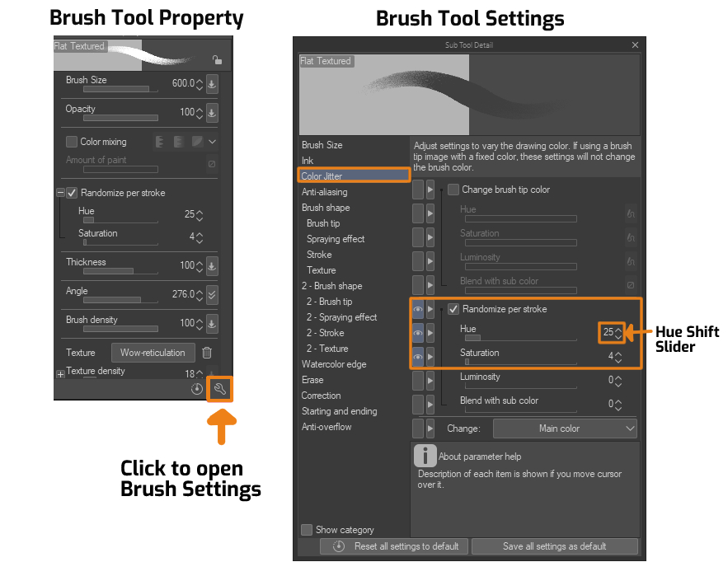
Task: Click the trash icon beside Wow-reticulation texture
Action: (x=207, y=353)
